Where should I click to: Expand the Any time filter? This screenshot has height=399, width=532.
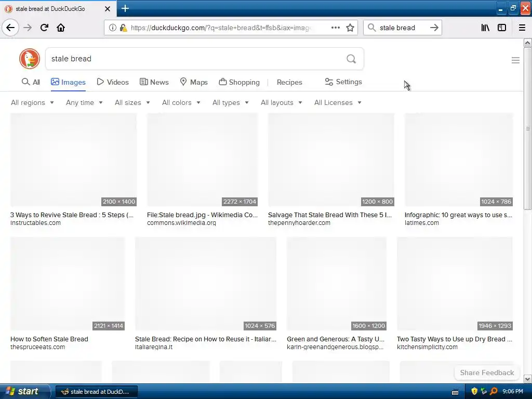click(84, 102)
